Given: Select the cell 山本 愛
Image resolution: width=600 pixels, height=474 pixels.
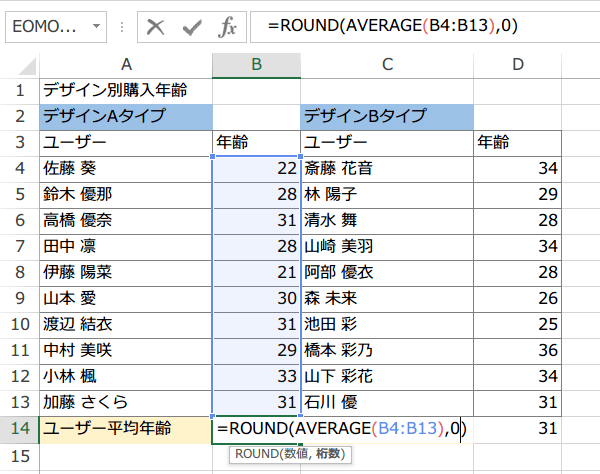Looking at the screenshot, I should click(126, 299).
